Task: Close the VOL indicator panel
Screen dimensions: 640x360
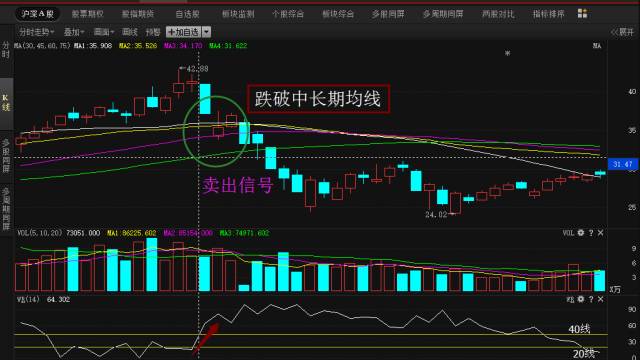Action: point(600,233)
